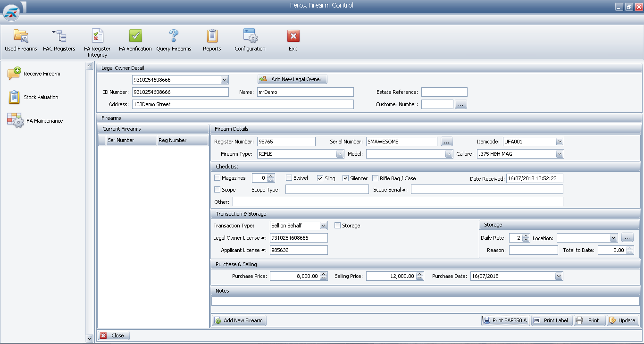
Task: Open the Reports clipboard icon
Action: (212, 41)
